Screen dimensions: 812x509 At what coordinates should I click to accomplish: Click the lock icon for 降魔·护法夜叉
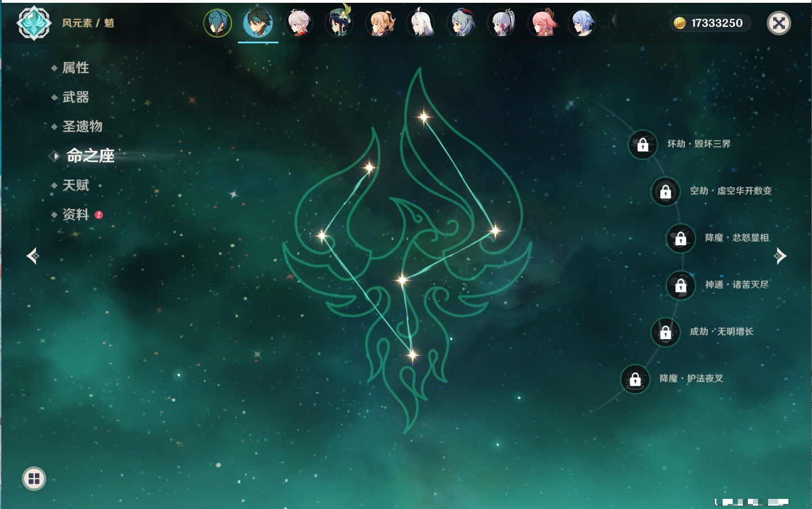(x=635, y=379)
